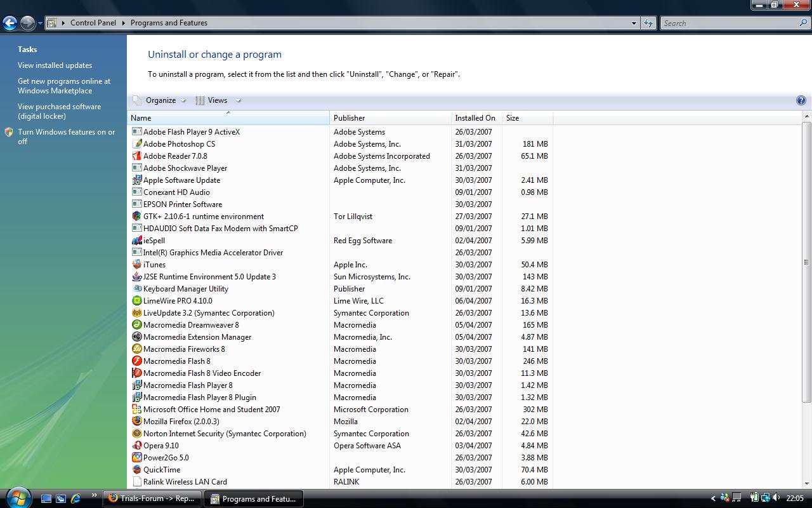Open View purchased software link
The height and width of the screenshot is (508, 812).
(59, 111)
